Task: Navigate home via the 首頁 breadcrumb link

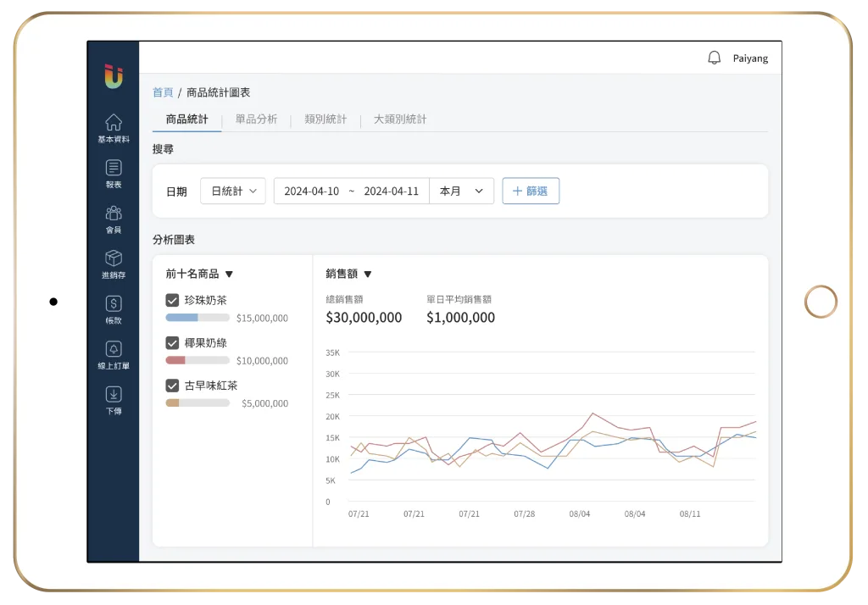Action: (162, 92)
